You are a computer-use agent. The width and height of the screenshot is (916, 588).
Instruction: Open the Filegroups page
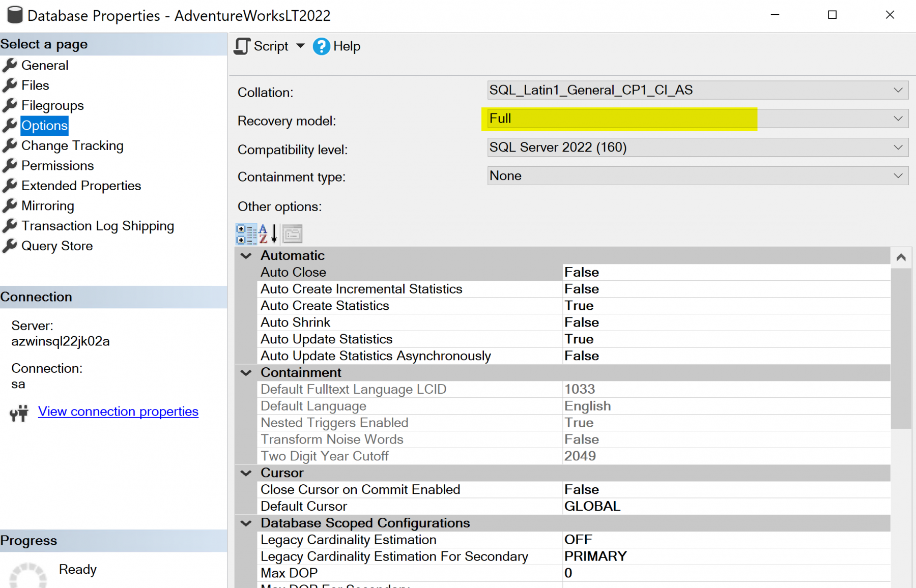[x=52, y=105]
